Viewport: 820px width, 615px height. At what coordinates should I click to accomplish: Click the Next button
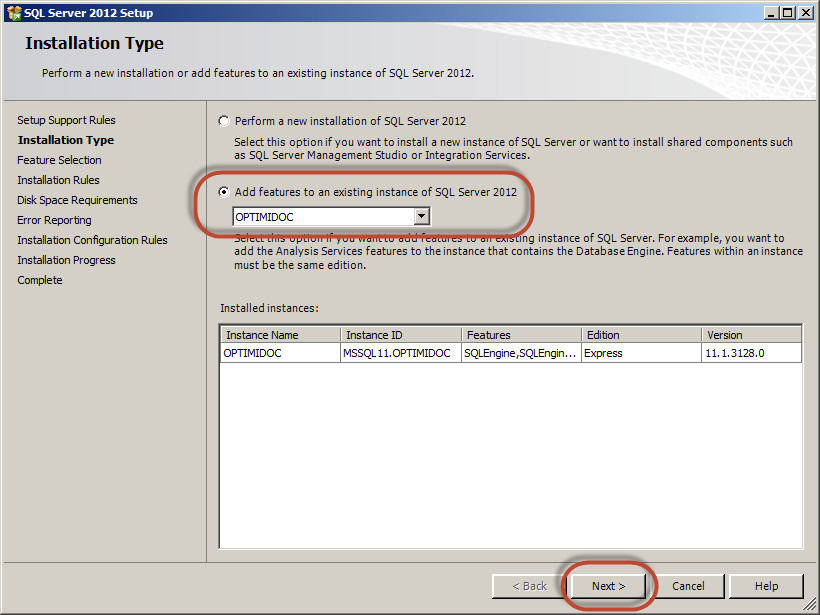point(608,586)
